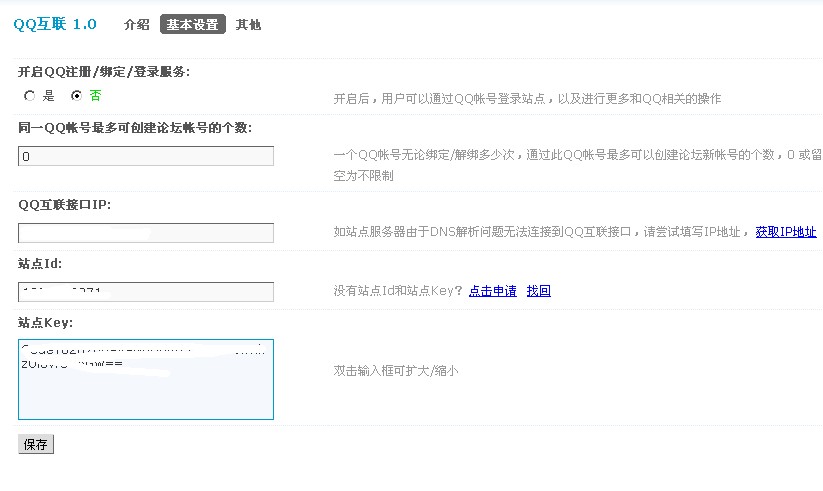This screenshot has width=823, height=491.
Task: Select the 基本设置 tab
Action: coord(193,25)
